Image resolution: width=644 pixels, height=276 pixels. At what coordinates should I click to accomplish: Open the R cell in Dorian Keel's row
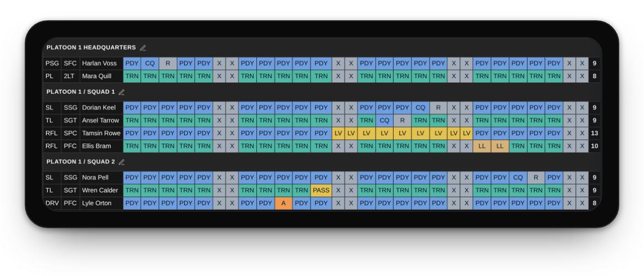439,108
